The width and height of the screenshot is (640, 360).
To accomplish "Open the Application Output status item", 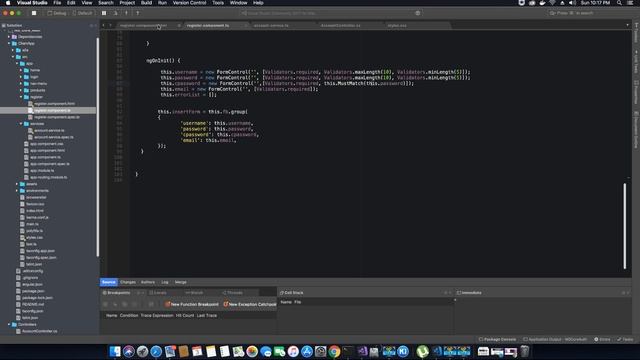I will [x=555, y=340].
